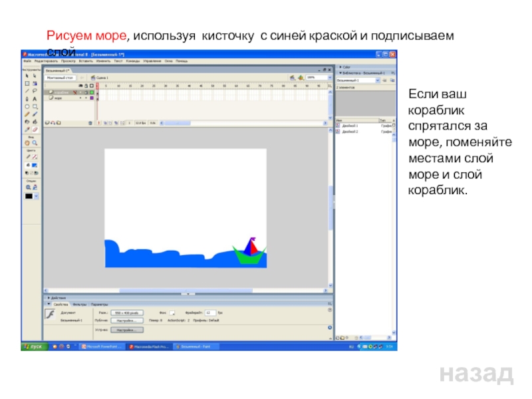Open eraser shape dropdown in options
This screenshot has height=399, width=532.
[x=37, y=196]
